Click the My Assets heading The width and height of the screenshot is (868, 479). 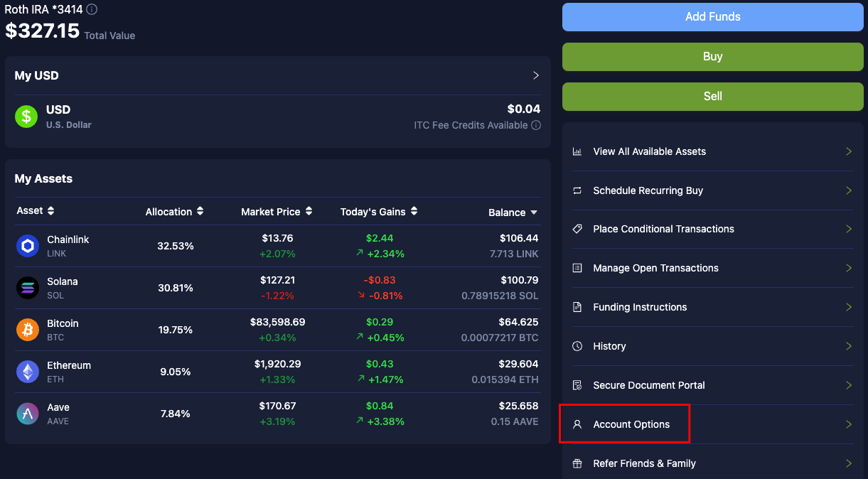(44, 178)
